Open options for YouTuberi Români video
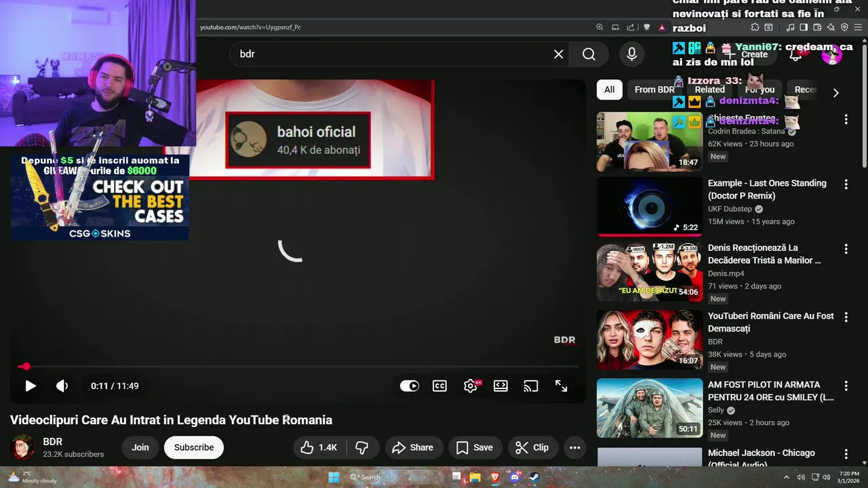The height and width of the screenshot is (488, 868). point(846,317)
